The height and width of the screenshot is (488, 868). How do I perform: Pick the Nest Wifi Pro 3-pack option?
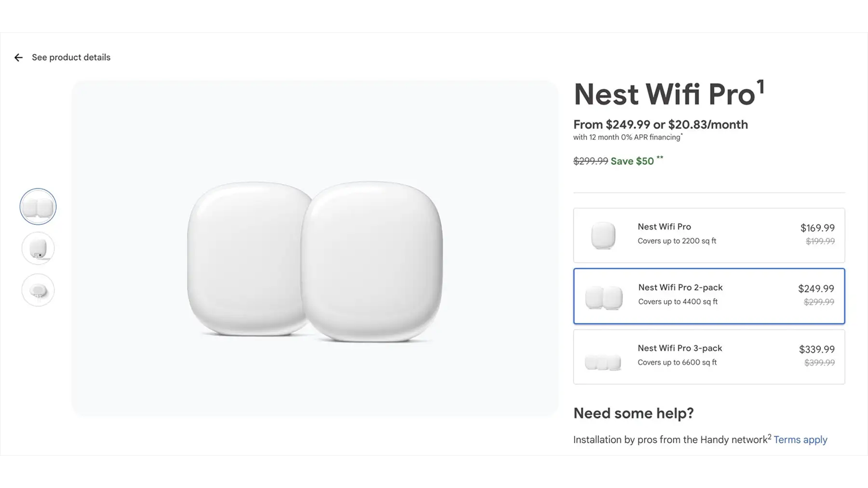click(x=709, y=357)
